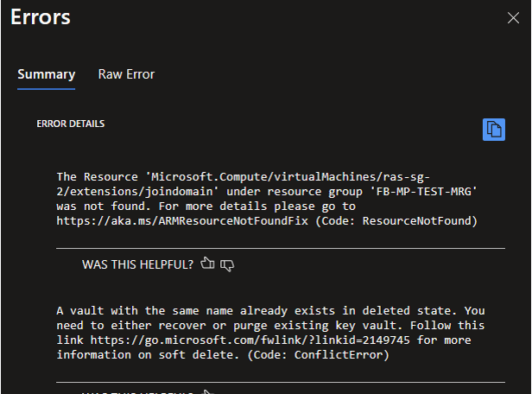Click the thumbs down not helpful icon
This screenshot has width=532, height=394.
[227, 264]
